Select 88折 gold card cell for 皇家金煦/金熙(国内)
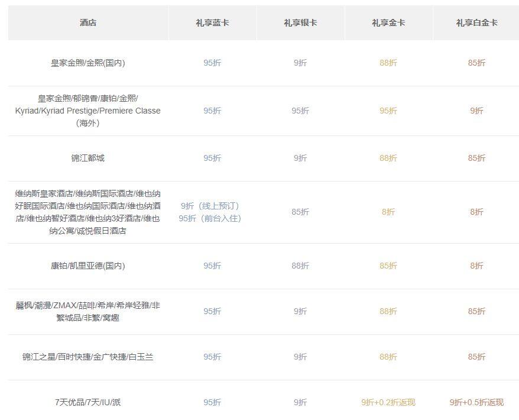Viewport: 519px width, 420px height. 388,63
